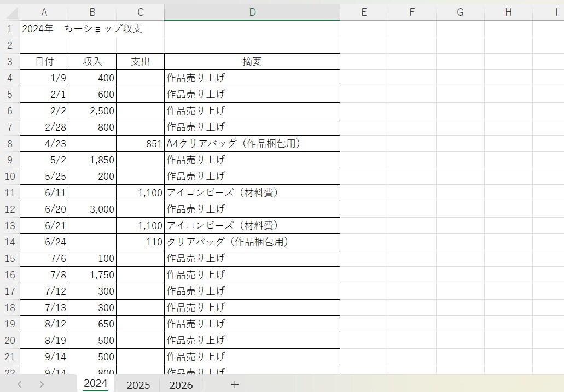Screen dimensions: 564x392
Task: Click the 日付 header cell
Action: pos(44,61)
